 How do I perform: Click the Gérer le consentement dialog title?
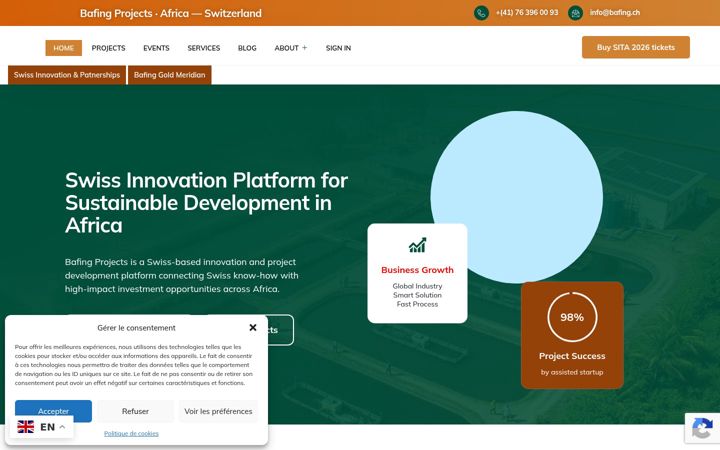coord(136,328)
